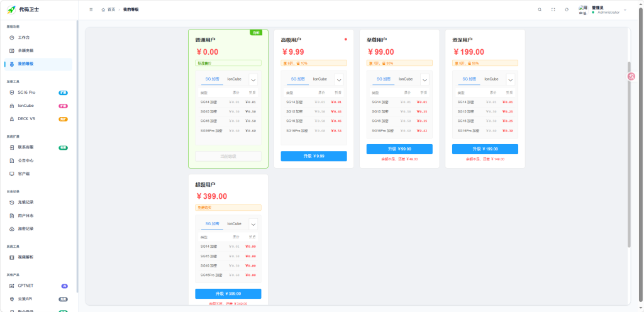Open the Administrator account dropdown arrow
644x312 pixels.
click(625, 10)
